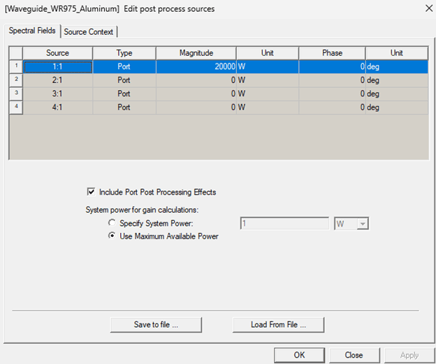The width and height of the screenshot is (436, 364).
Task: Select Specify System Power radio button
Action: click(112, 223)
